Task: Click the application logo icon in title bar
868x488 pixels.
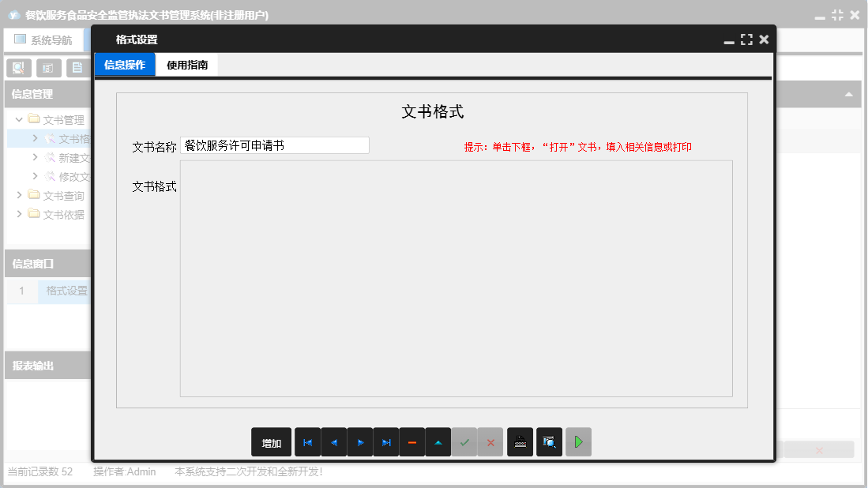Action: [14, 15]
